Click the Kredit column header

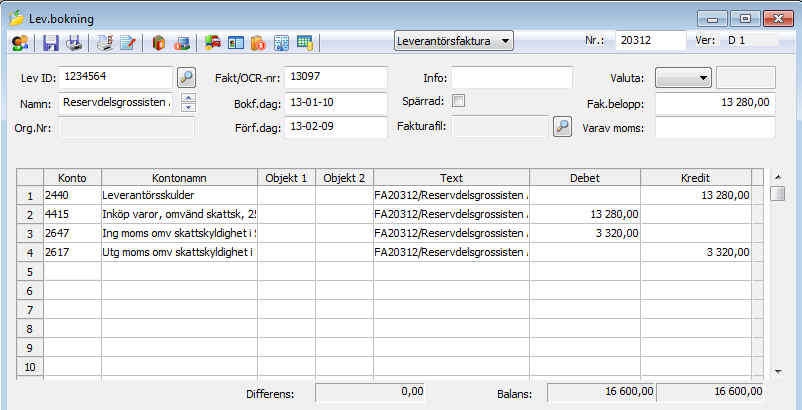click(695, 177)
